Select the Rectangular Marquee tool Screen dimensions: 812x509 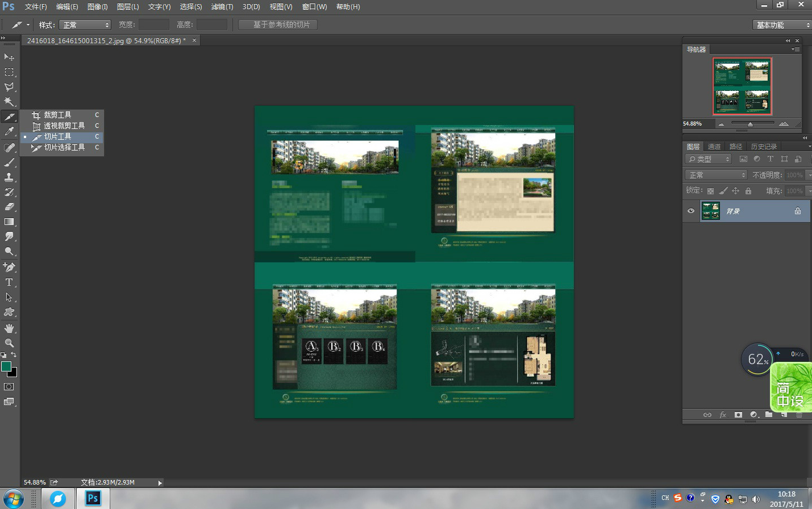tap(9, 72)
